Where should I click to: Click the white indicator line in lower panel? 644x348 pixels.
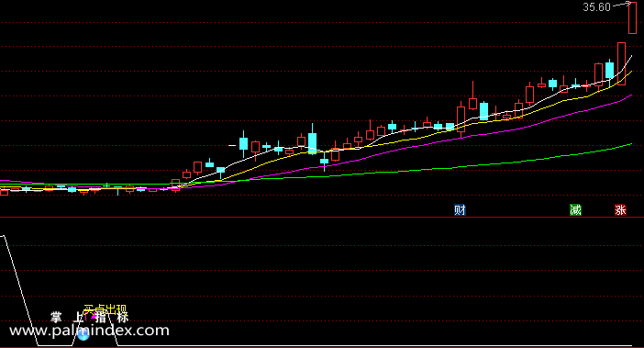[x=287, y=345]
